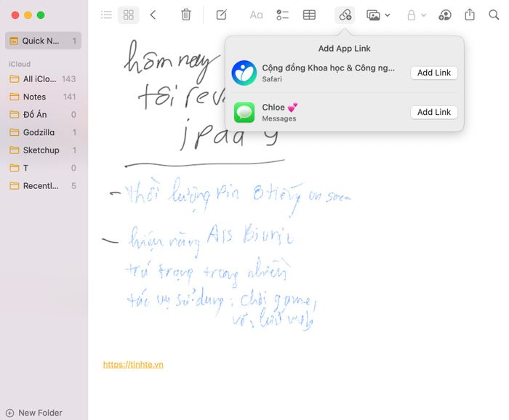509x420 pixels.
Task: Switch to gallery view
Action: [128, 15]
